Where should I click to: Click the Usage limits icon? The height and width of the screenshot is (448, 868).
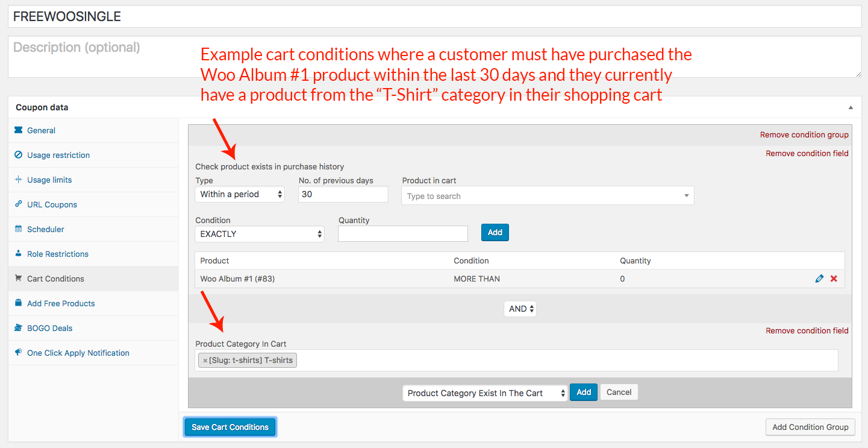[x=19, y=180]
